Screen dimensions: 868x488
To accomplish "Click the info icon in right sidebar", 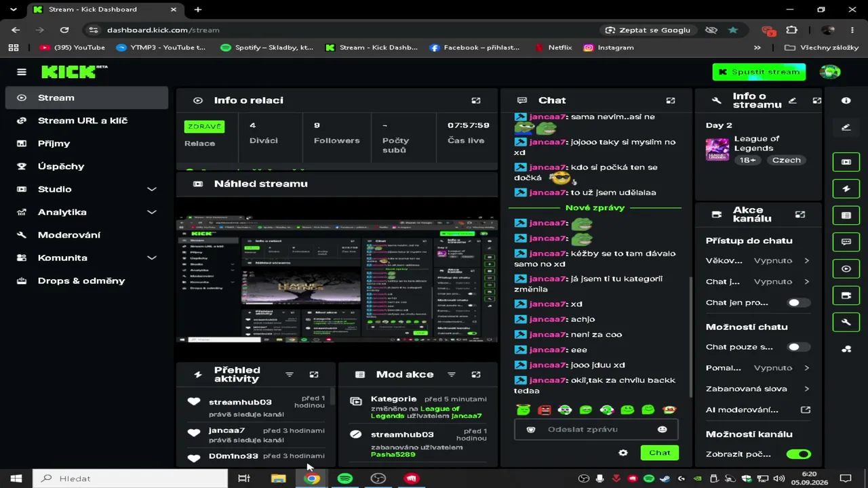I will click(x=846, y=100).
